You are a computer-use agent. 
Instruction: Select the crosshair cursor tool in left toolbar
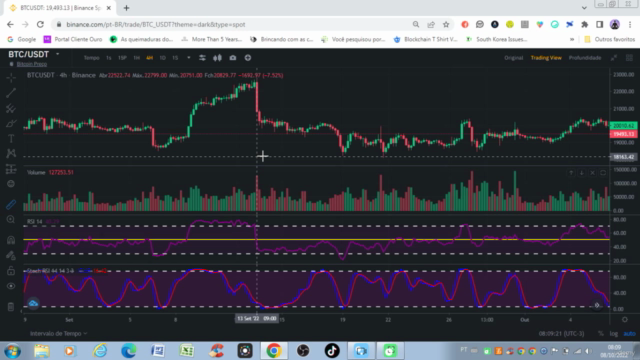pyautogui.click(x=11, y=77)
